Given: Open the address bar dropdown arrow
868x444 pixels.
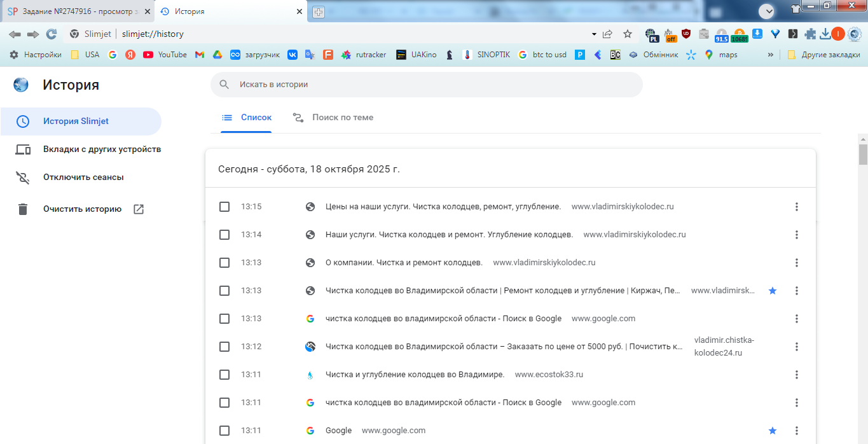Looking at the screenshot, I should tap(594, 34).
